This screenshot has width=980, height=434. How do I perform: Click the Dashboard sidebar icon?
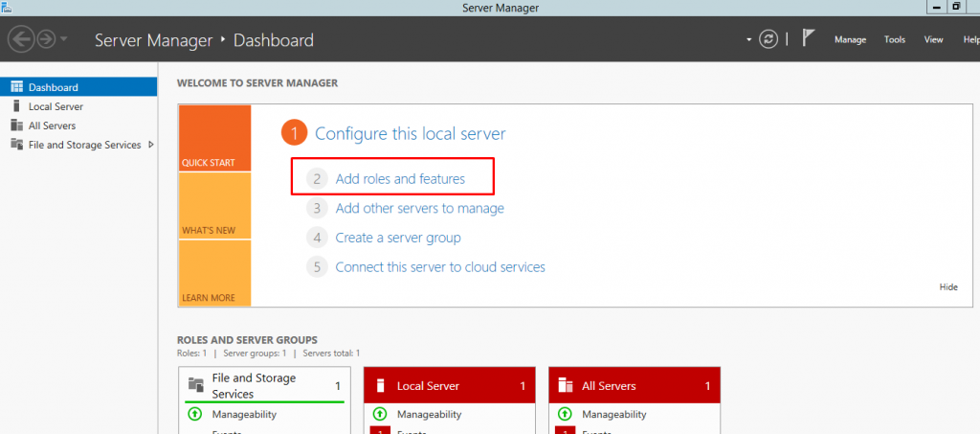tap(17, 87)
